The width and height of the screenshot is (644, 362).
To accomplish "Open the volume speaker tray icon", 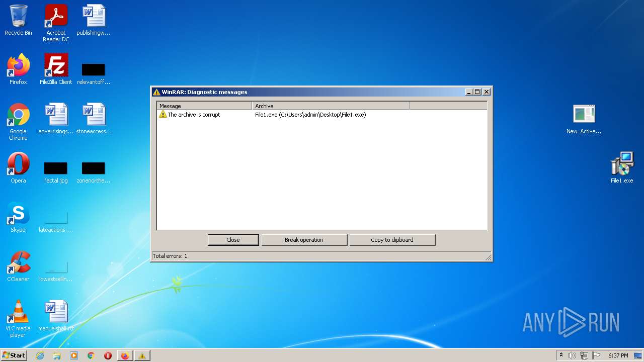I will pos(572,355).
